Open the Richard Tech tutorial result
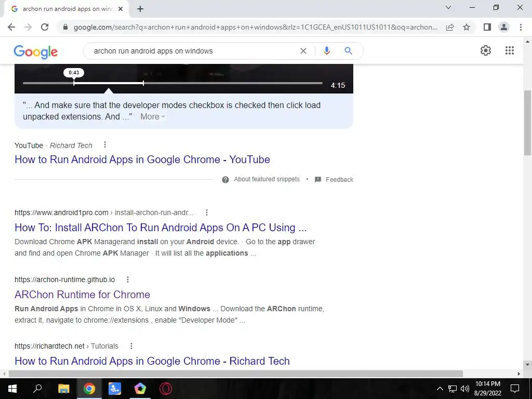This screenshot has width=532, height=399. tap(152, 361)
